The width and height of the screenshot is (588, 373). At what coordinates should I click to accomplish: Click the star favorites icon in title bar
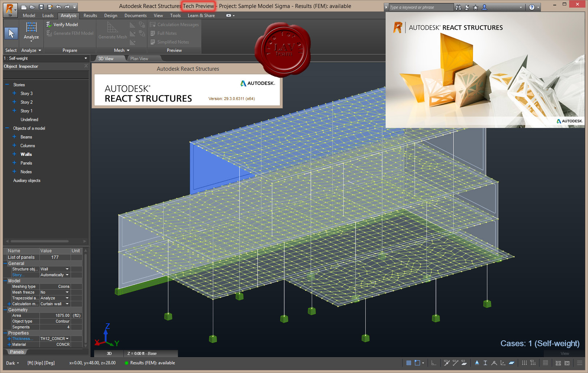tap(476, 7)
